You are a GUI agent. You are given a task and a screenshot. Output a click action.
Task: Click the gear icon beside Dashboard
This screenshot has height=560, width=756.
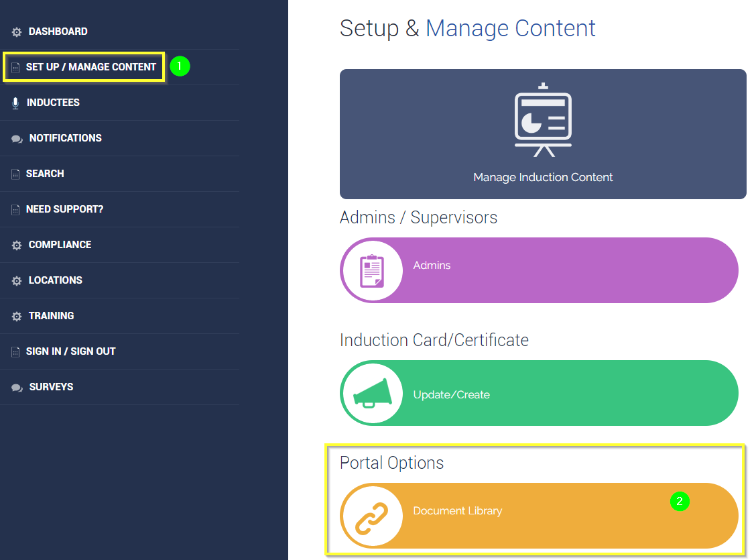coord(17,32)
